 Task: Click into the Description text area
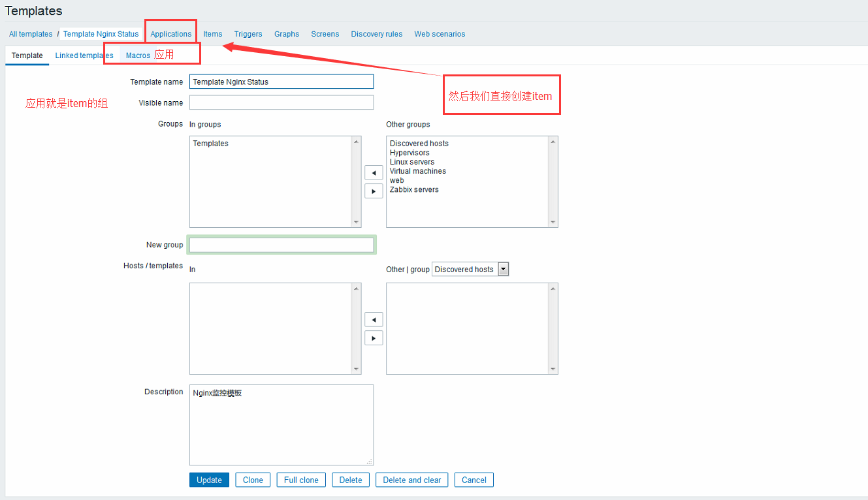pyautogui.click(x=281, y=424)
